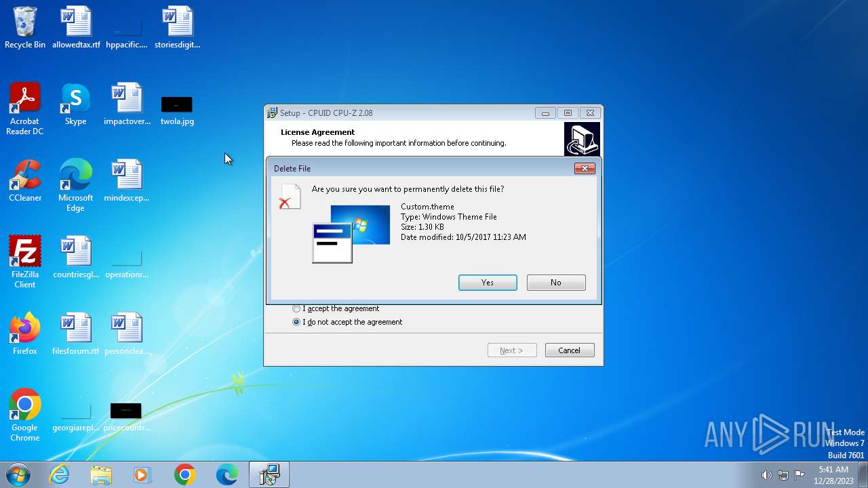Open the Recycle Bin icon
This screenshot has width=868, height=488.
[25, 28]
